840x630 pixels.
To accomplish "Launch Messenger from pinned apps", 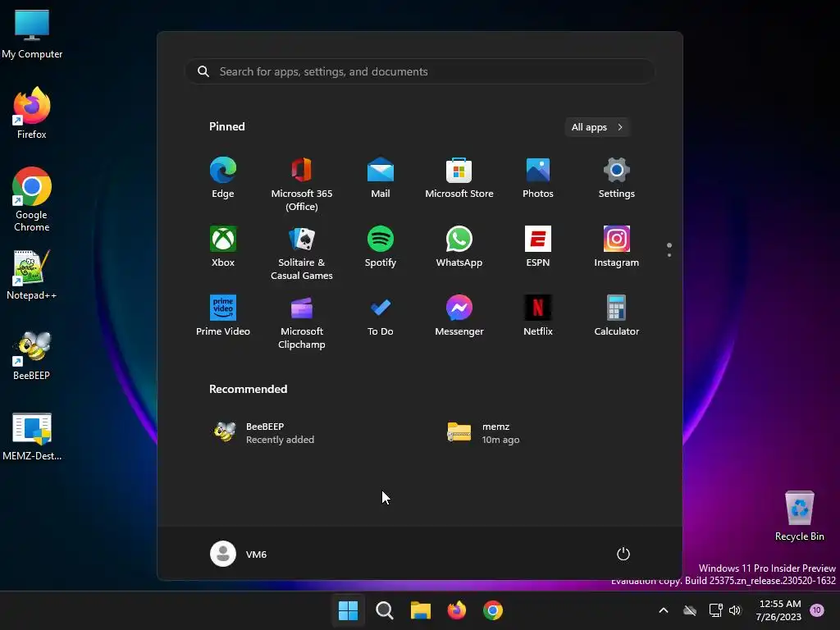I will 459,316.
